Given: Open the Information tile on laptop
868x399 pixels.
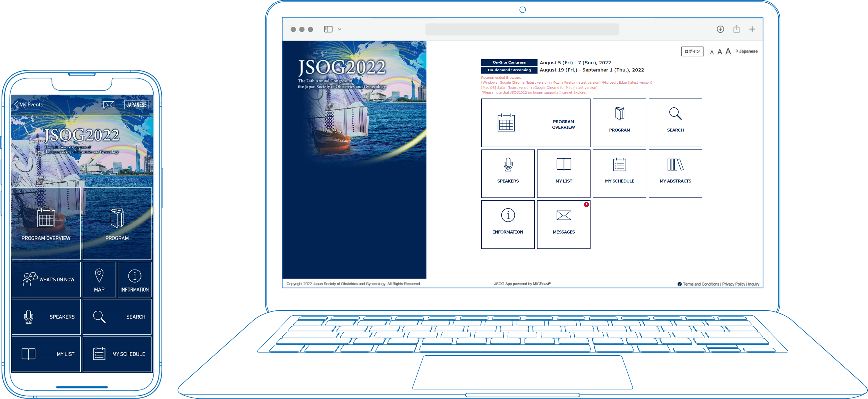Looking at the screenshot, I should pos(508,225).
